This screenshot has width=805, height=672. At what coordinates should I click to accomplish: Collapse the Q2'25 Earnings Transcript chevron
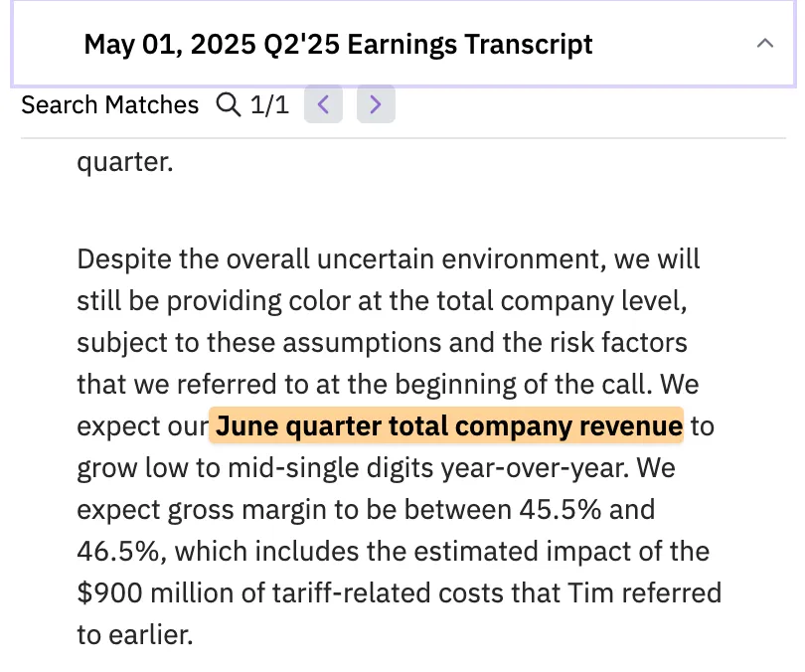pyautogui.click(x=764, y=44)
